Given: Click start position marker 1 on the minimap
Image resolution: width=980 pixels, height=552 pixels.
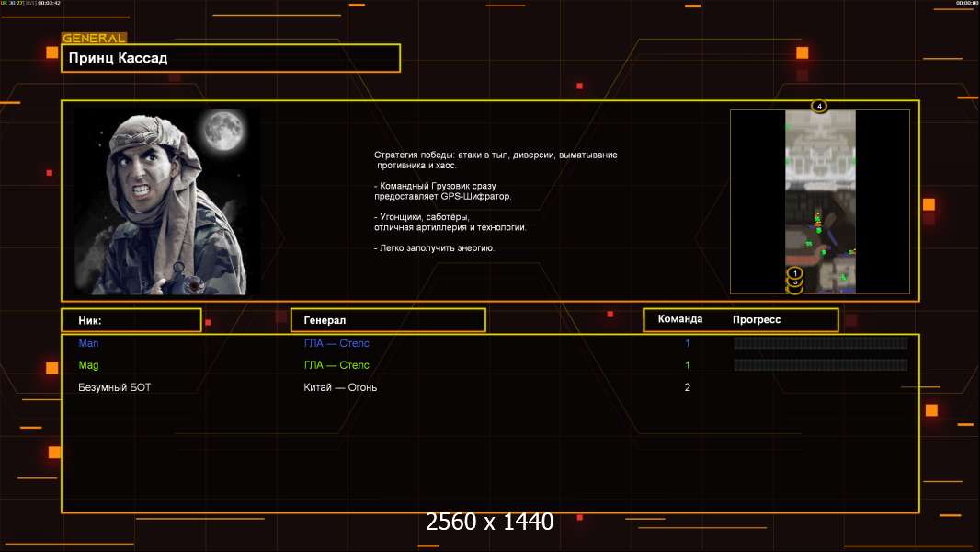Looking at the screenshot, I should click(x=794, y=273).
